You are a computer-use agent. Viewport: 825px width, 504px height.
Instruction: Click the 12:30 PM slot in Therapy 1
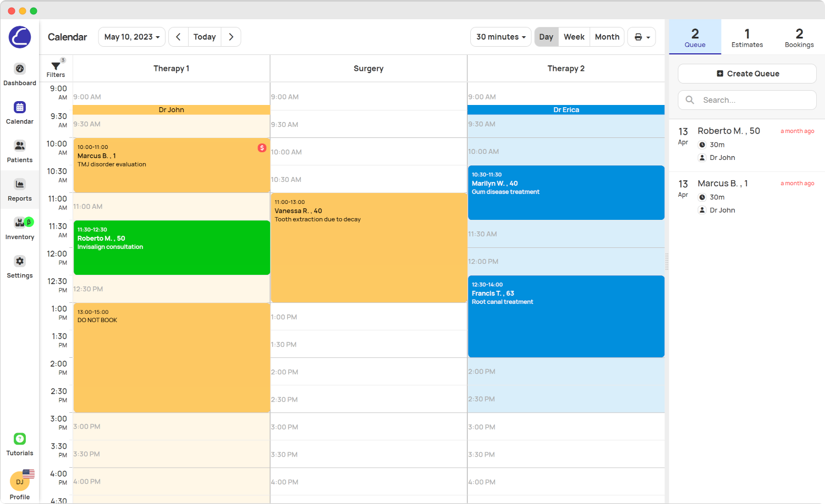click(172, 289)
